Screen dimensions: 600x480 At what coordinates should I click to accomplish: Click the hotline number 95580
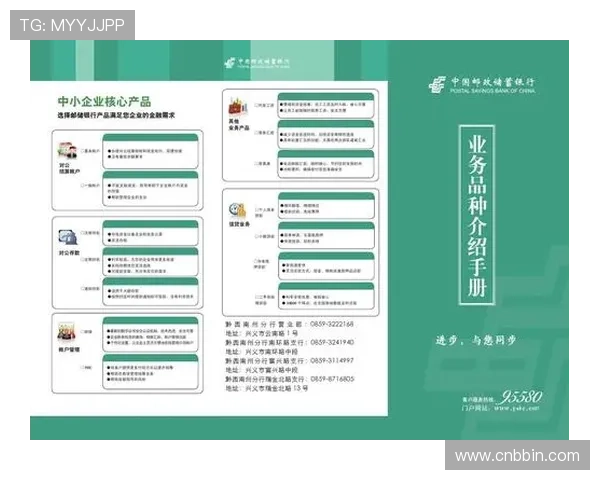pyautogui.click(x=521, y=397)
